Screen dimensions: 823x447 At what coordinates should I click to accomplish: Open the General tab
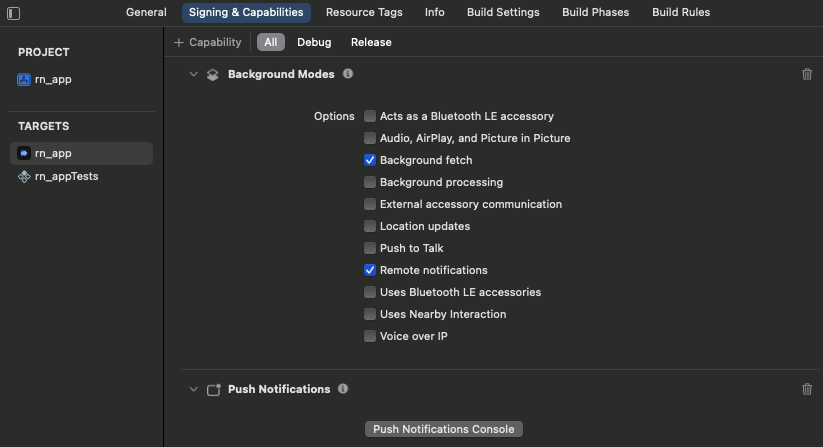tap(146, 13)
